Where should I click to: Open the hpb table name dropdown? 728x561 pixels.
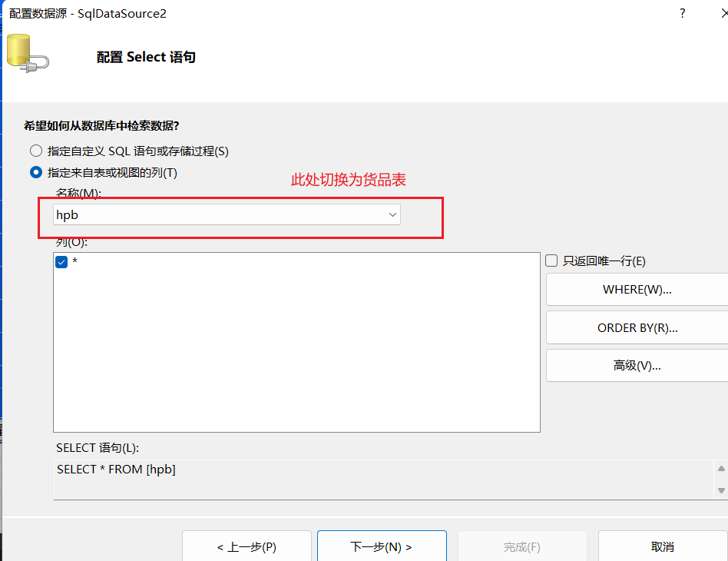click(227, 214)
